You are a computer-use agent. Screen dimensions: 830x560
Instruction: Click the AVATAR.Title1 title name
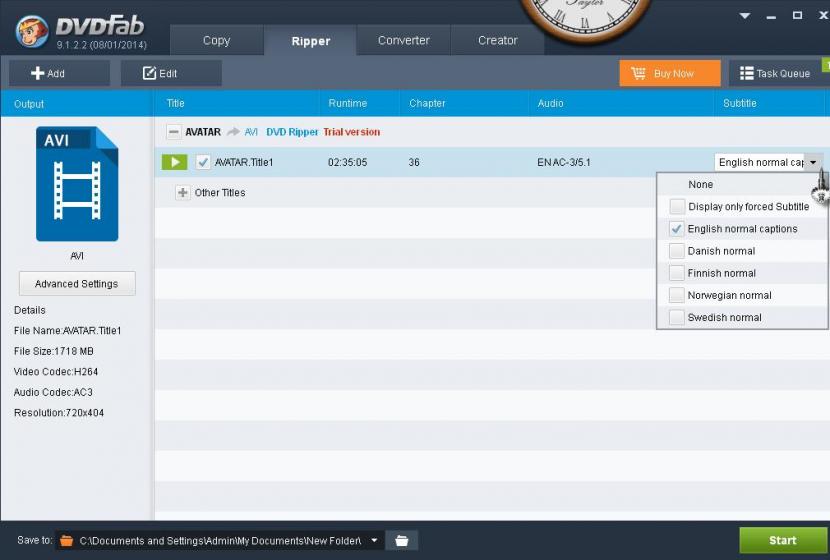tap(244, 162)
